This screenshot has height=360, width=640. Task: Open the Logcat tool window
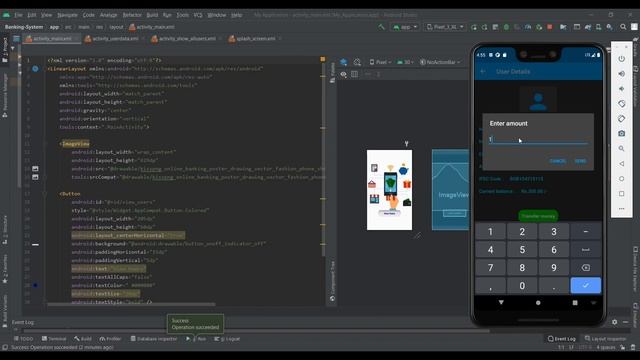click(x=227, y=339)
